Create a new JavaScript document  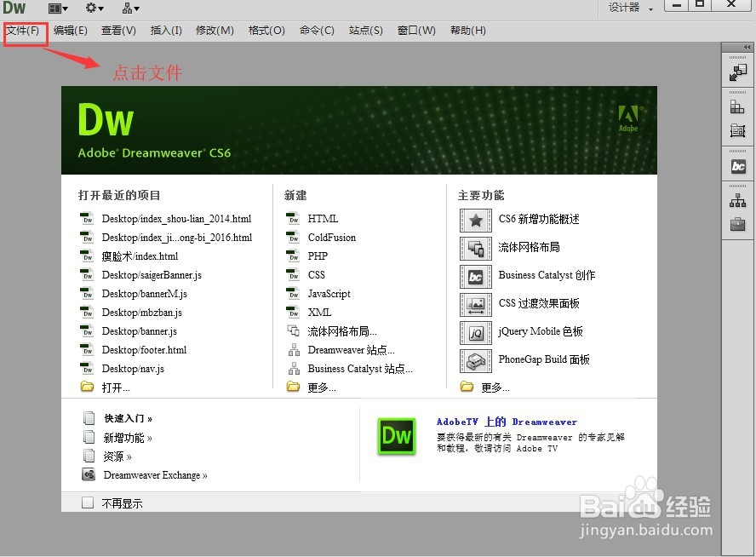tap(329, 294)
